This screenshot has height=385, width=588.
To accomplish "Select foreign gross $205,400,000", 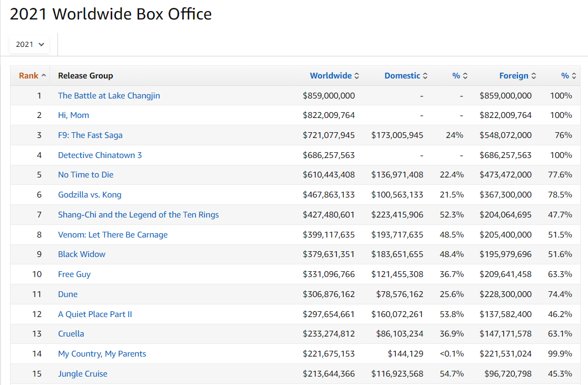I will pyautogui.click(x=505, y=235).
